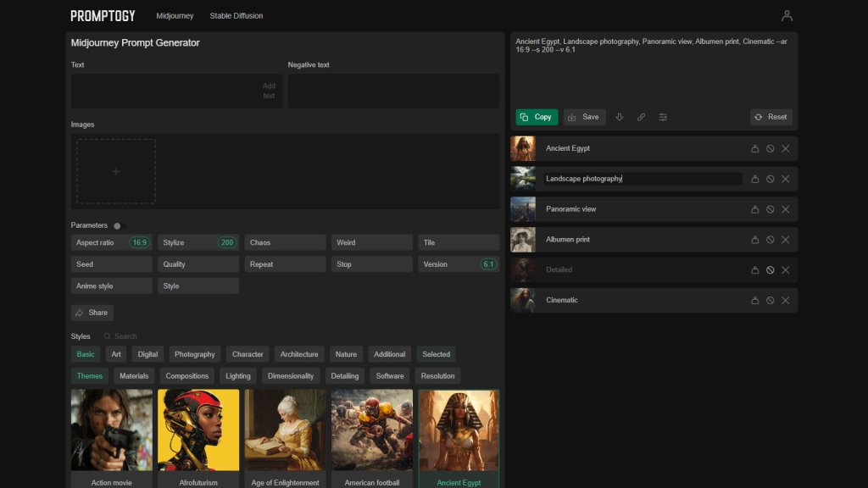Re-enable the Detailed style via disable icon

point(770,270)
